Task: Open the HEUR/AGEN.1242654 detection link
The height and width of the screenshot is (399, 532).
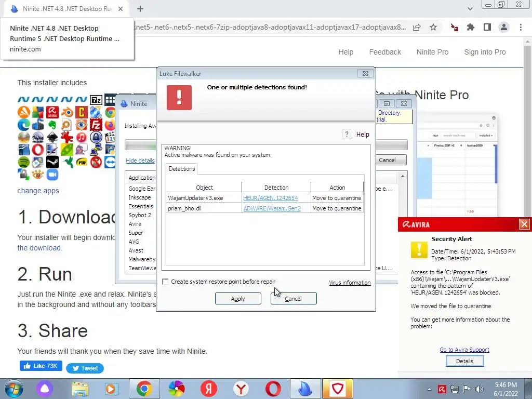Action: pyautogui.click(x=270, y=198)
